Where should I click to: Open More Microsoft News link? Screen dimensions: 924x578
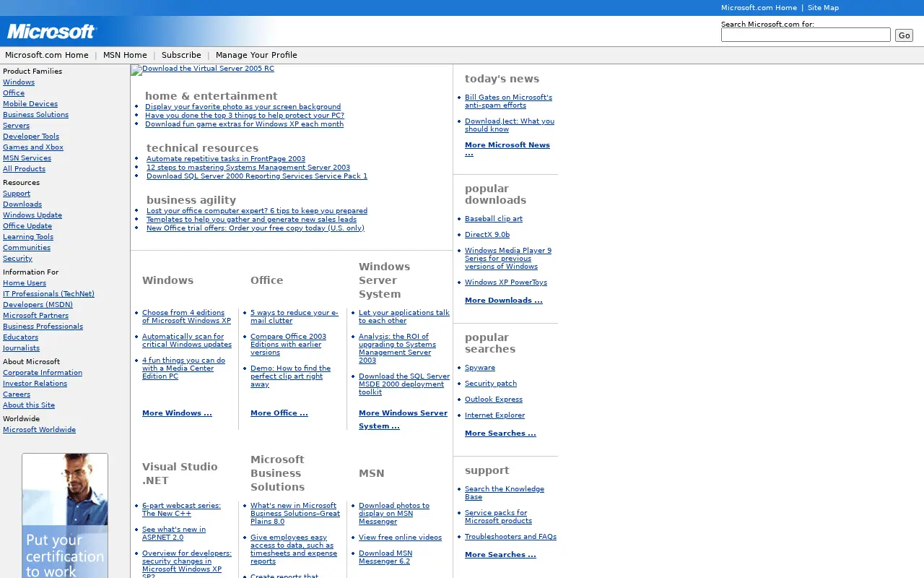pos(507,149)
